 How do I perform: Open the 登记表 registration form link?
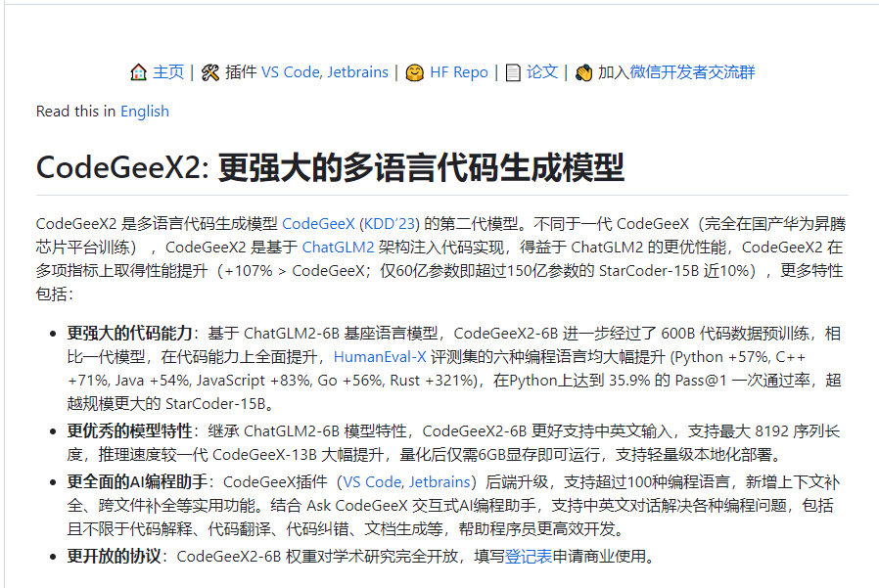tap(528, 556)
